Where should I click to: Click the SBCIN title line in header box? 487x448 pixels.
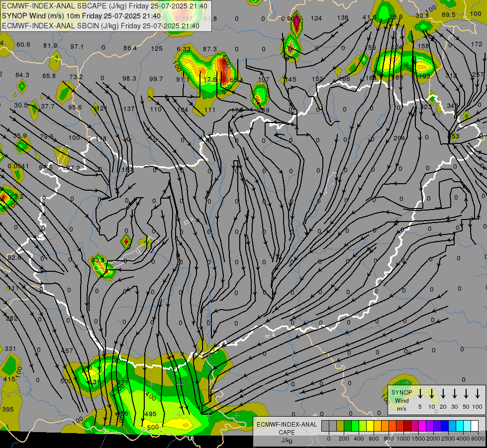tap(100, 26)
